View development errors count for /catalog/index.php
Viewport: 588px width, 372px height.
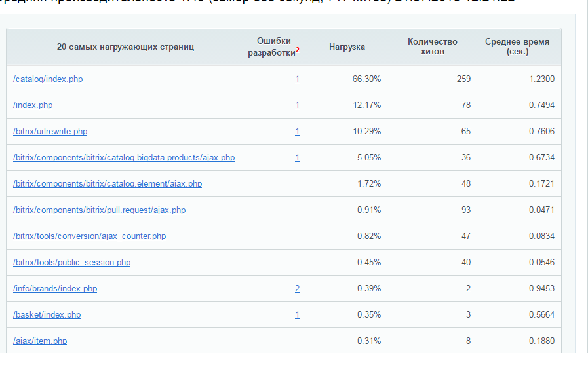tap(297, 79)
